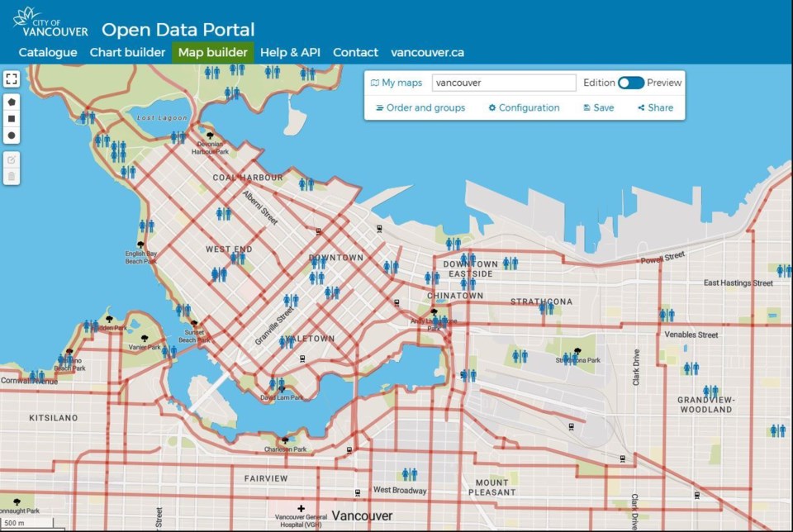Share the map
Image resolution: width=793 pixels, height=532 pixels.
pyautogui.click(x=655, y=107)
